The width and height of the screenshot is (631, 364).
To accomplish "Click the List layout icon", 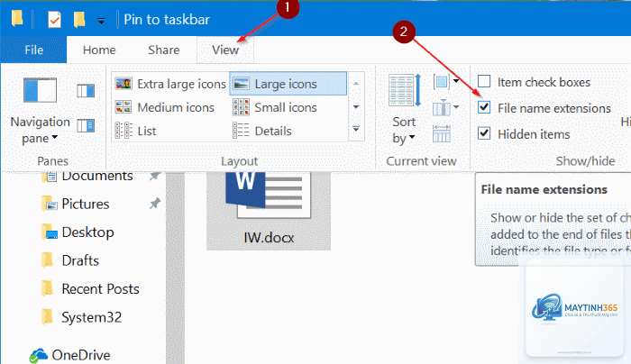I will point(123,131).
